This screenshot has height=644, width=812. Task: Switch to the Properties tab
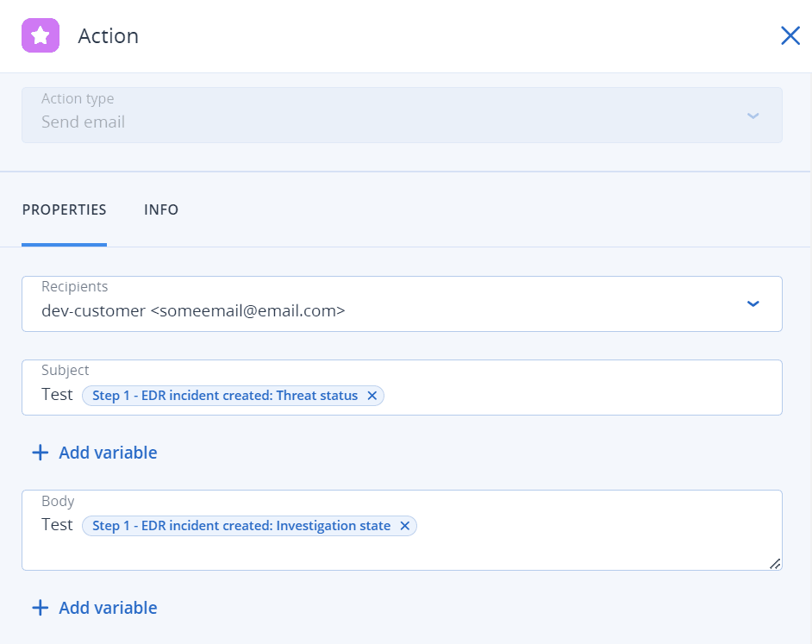click(x=65, y=209)
